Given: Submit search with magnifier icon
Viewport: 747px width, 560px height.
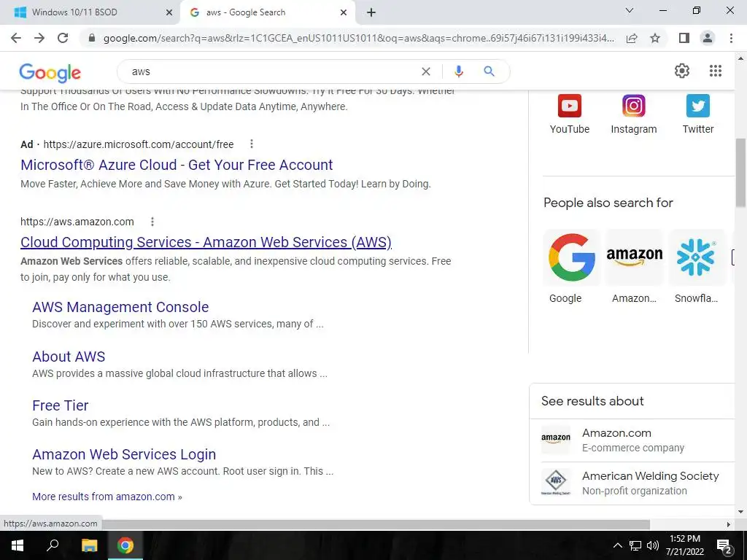Looking at the screenshot, I should pyautogui.click(x=489, y=71).
